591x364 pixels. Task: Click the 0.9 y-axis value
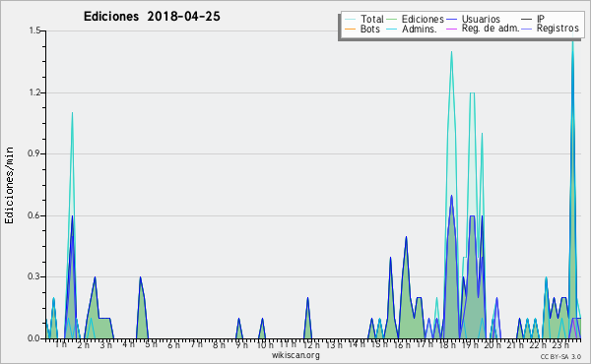click(x=34, y=153)
